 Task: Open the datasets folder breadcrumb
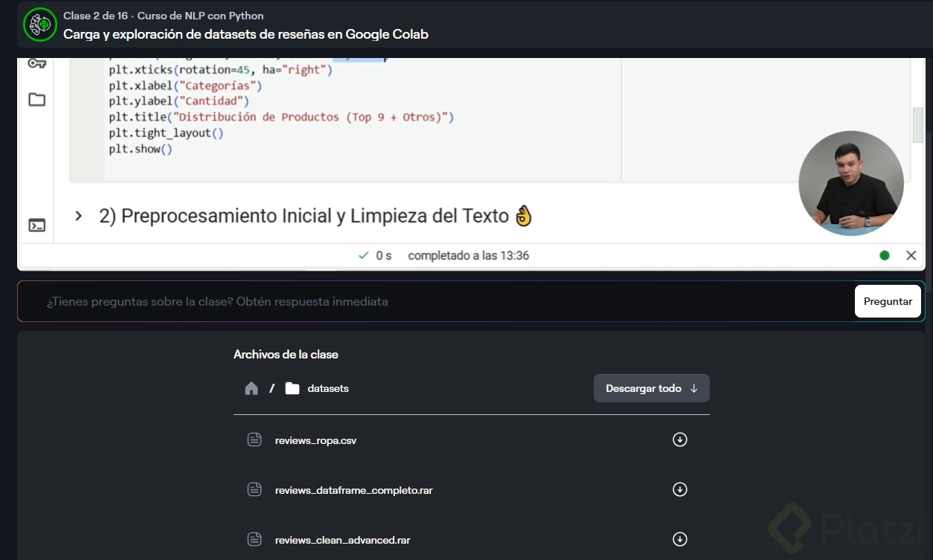(x=327, y=388)
